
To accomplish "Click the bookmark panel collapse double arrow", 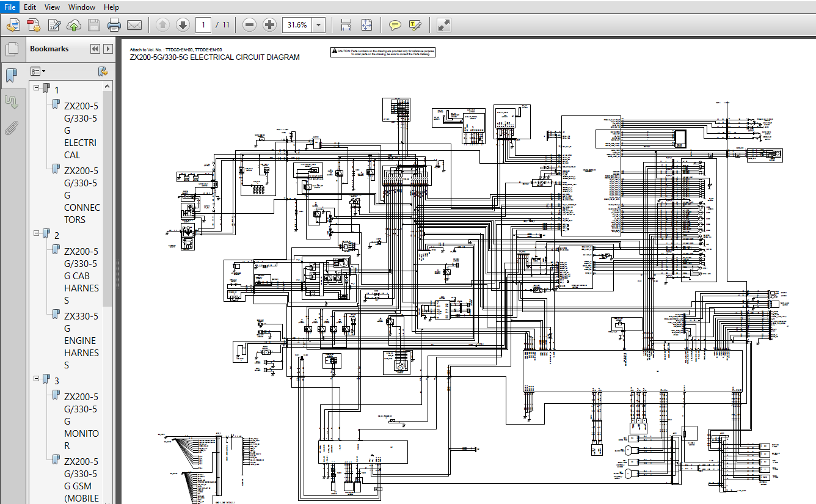I will [x=95, y=49].
